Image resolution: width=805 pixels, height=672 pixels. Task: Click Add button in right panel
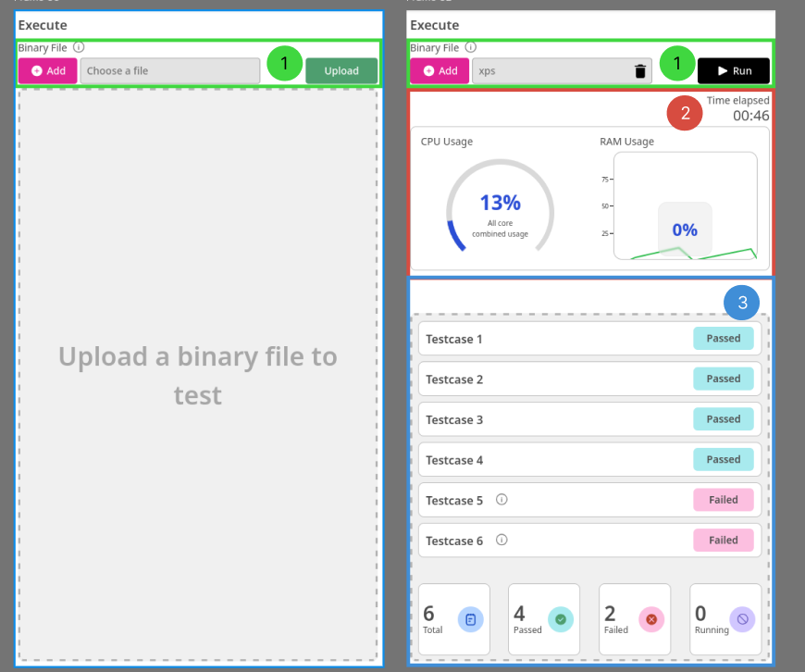click(440, 71)
